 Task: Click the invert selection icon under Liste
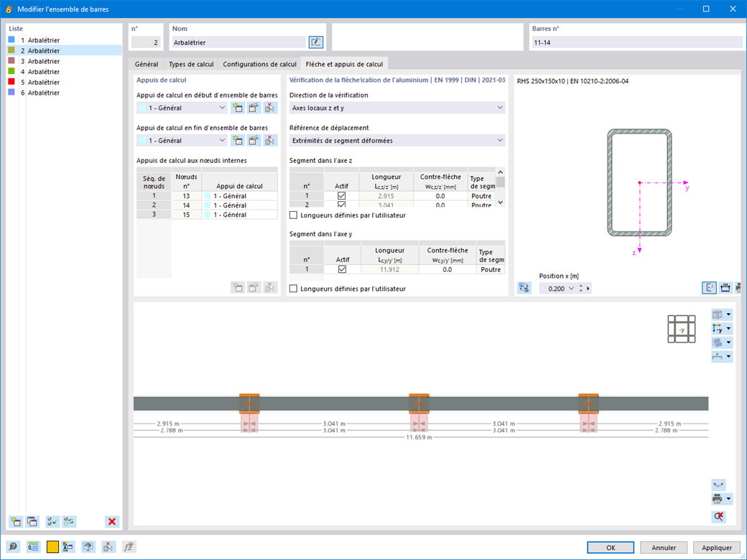pyautogui.click(x=69, y=521)
